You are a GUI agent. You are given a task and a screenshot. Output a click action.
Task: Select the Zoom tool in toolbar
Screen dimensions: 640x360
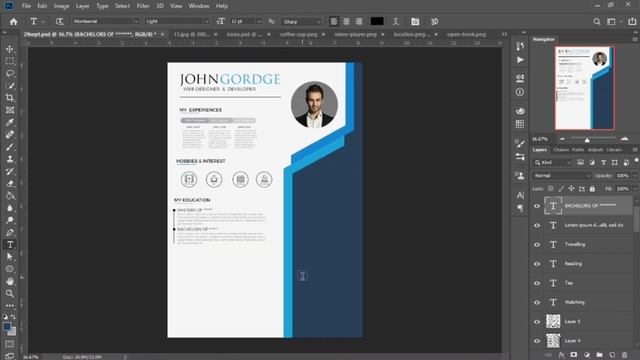click(10, 293)
